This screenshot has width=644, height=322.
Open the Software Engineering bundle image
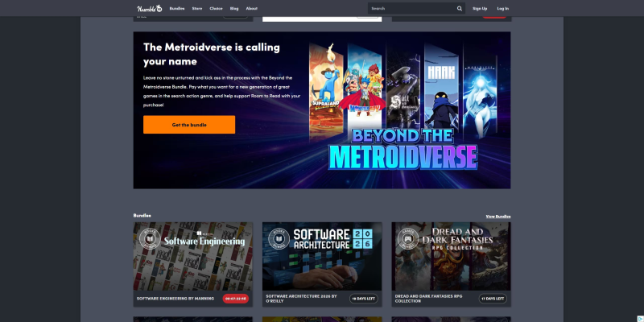(x=193, y=256)
